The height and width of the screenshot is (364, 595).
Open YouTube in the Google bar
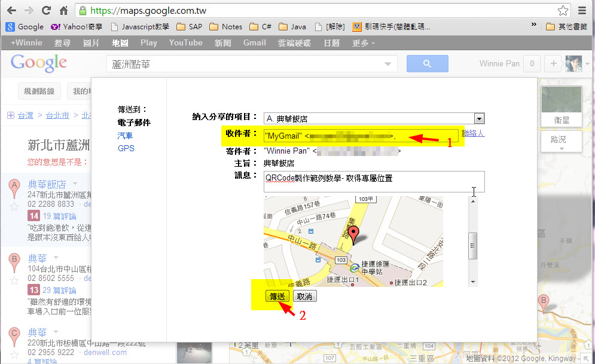tap(185, 43)
